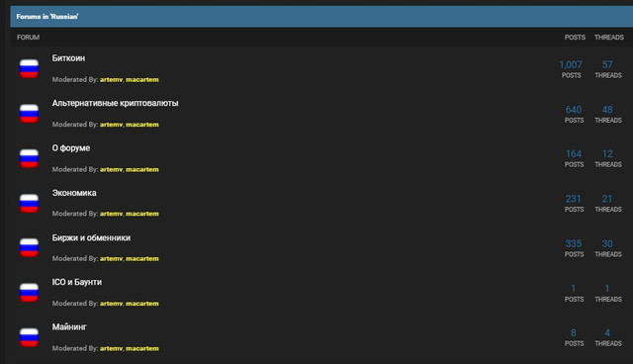The image size is (633, 364).
Task: Open the Экономика forum
Action: 74,193
